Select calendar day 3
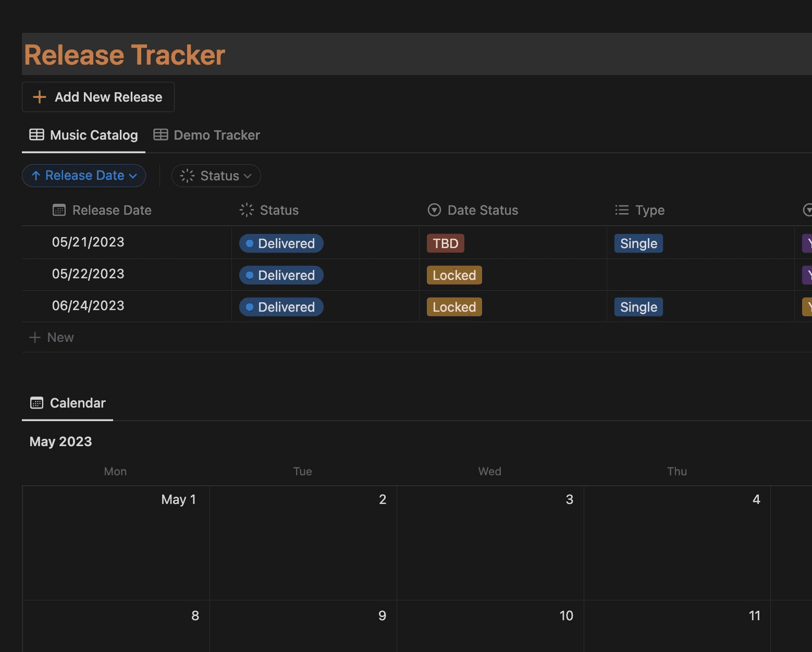This screenshot has height=652, width=812. pyautogui.click(x=490, y=543)
